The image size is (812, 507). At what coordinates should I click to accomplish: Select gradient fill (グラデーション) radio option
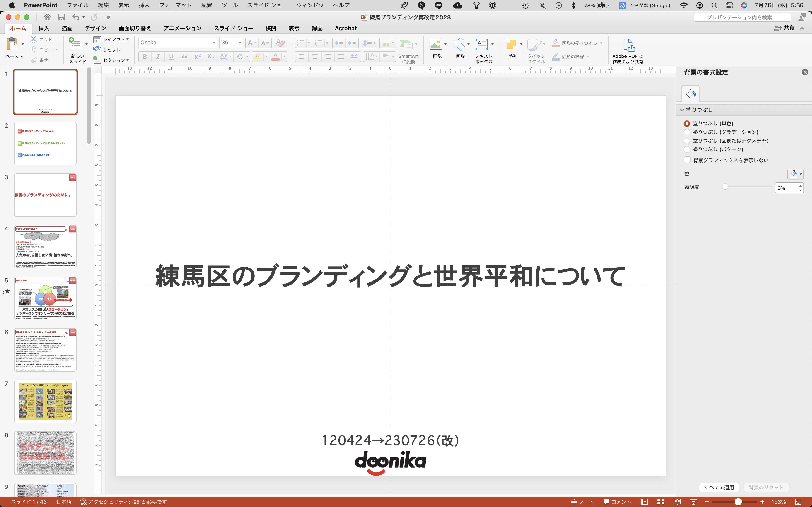tap(687, 132)
